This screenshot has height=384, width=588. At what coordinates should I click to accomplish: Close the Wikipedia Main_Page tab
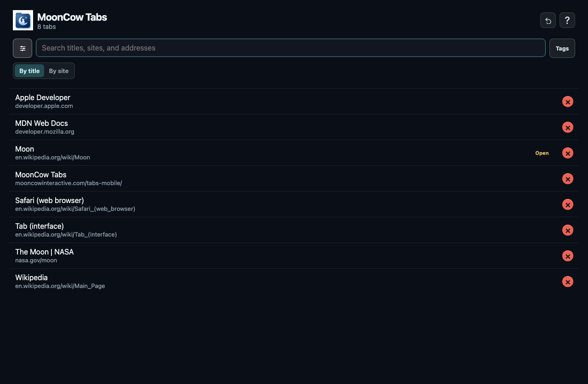click(x=568, y=282)
